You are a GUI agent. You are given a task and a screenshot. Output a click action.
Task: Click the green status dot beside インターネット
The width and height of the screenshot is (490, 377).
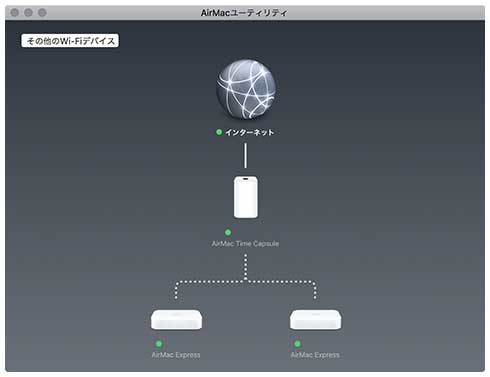[219, 132]
